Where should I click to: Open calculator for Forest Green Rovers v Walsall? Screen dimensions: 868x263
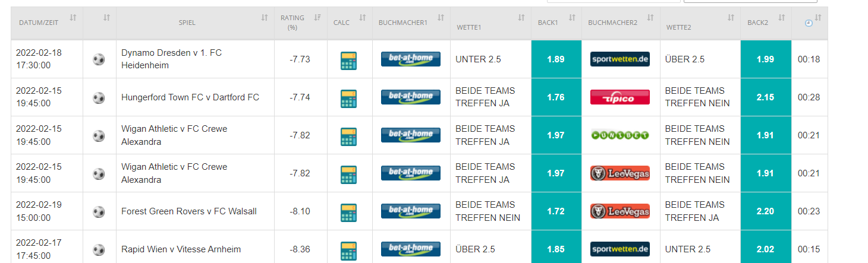(348, 213)
